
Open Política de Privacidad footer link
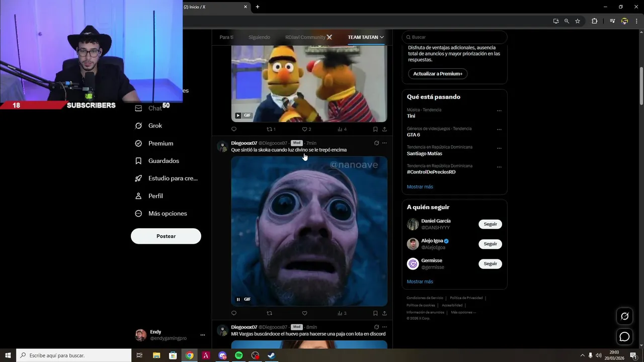[466, 298]
